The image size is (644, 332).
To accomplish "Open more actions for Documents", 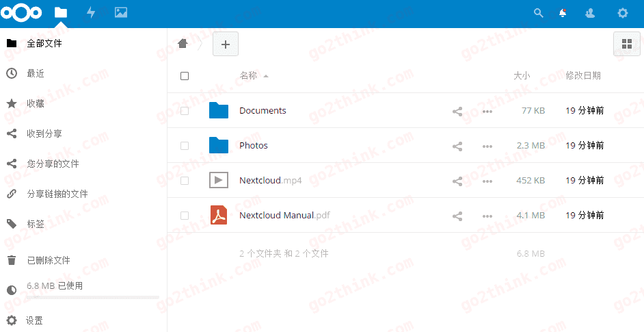I will click(x=487, y=112).
